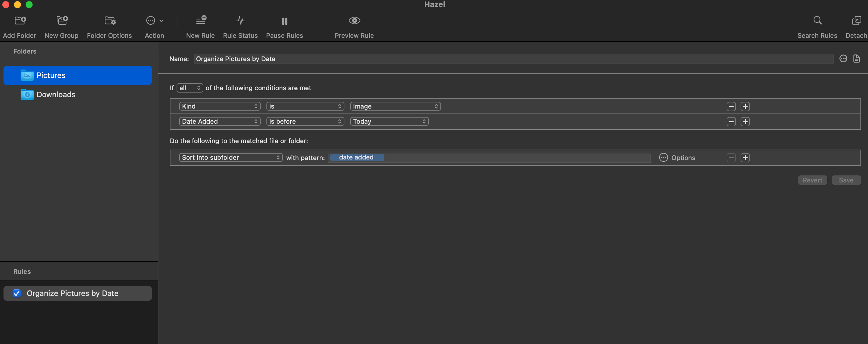Open the Kind attribute dropdown

pos(220,106)
